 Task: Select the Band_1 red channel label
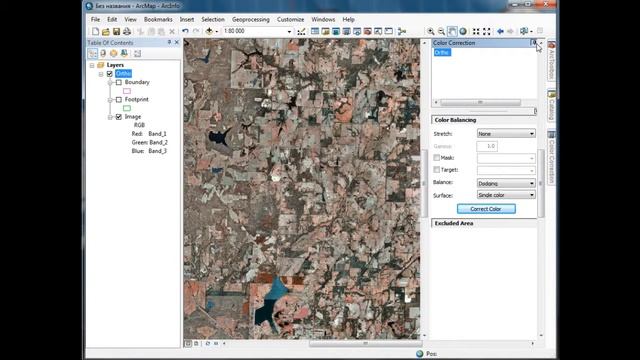[157, 134]
